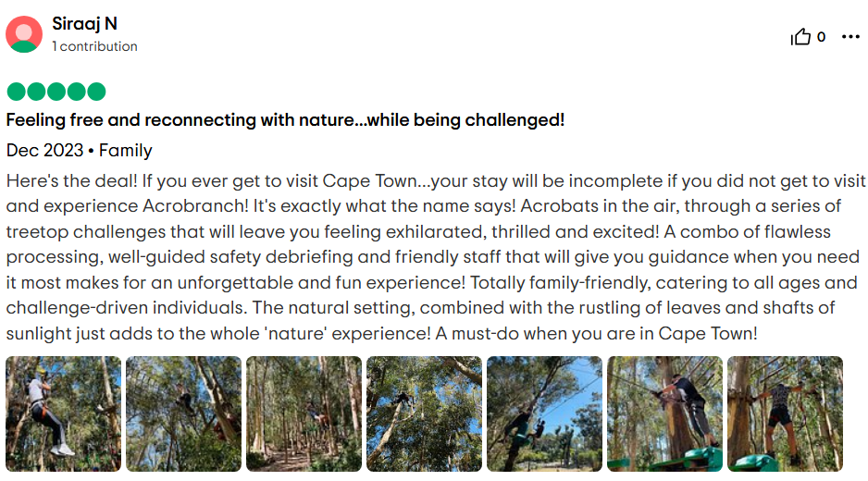Screen dimensions: 868x481
Task: Open the review title about reconnecting with nature
Action: pos(285,120)
